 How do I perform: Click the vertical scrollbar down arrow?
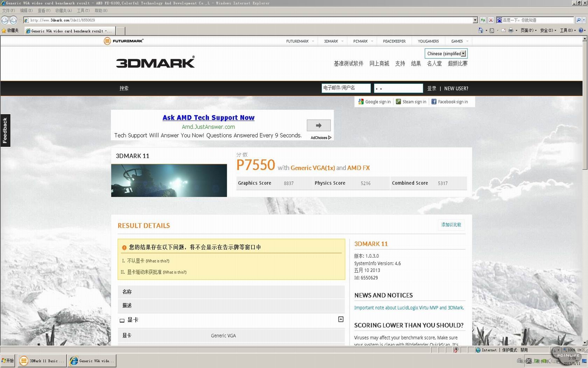coord(585,343)
